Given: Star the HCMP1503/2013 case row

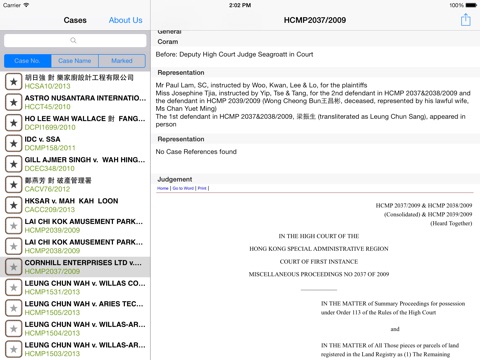Looking at the screenshot, I should click(14, 349).
